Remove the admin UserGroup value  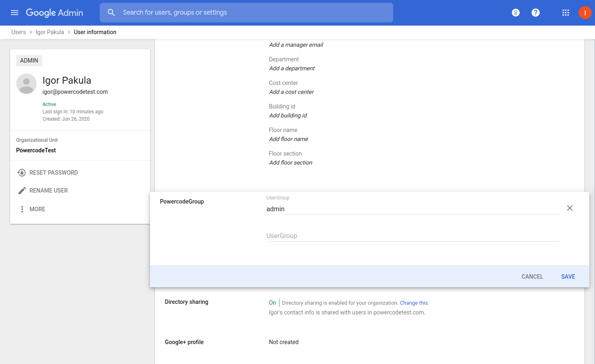570,208
